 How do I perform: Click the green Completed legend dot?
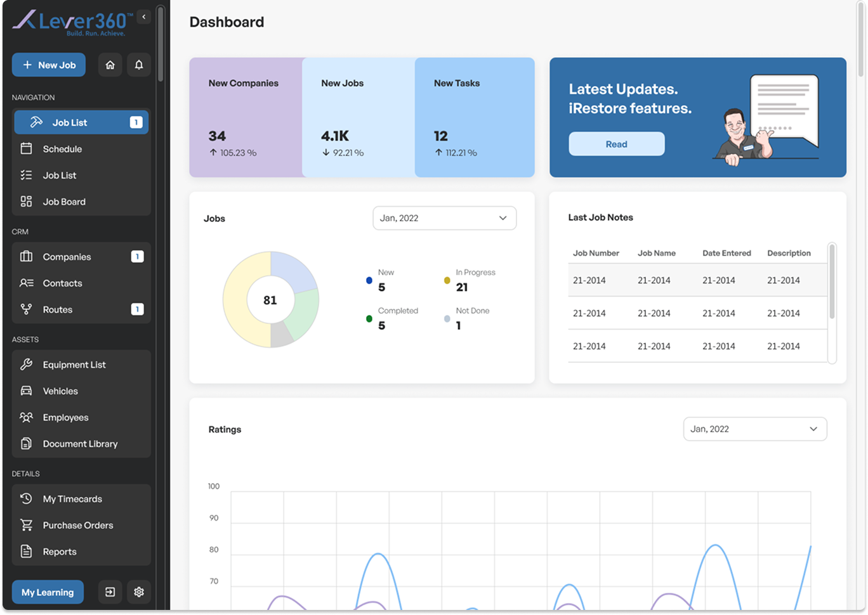click(x=369, y=319)
